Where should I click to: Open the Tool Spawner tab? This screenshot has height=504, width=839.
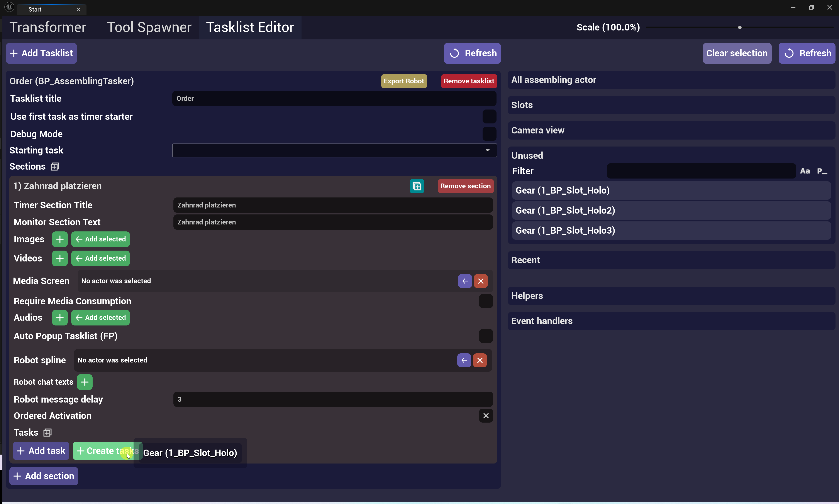pos(149,27)
